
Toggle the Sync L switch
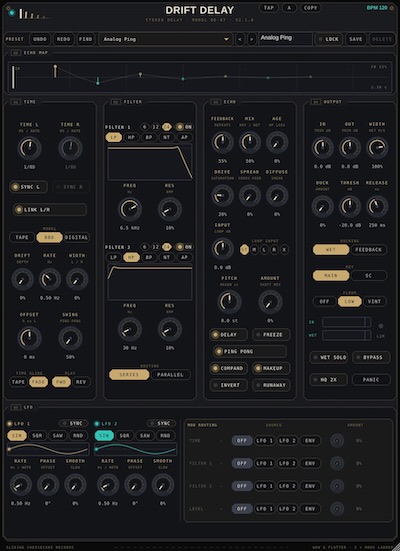[28, 187]
